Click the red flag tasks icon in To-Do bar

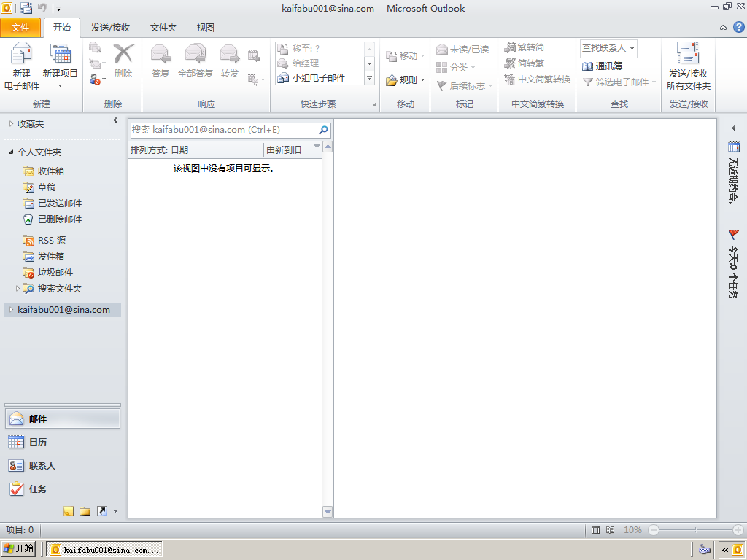click(734, 234)
